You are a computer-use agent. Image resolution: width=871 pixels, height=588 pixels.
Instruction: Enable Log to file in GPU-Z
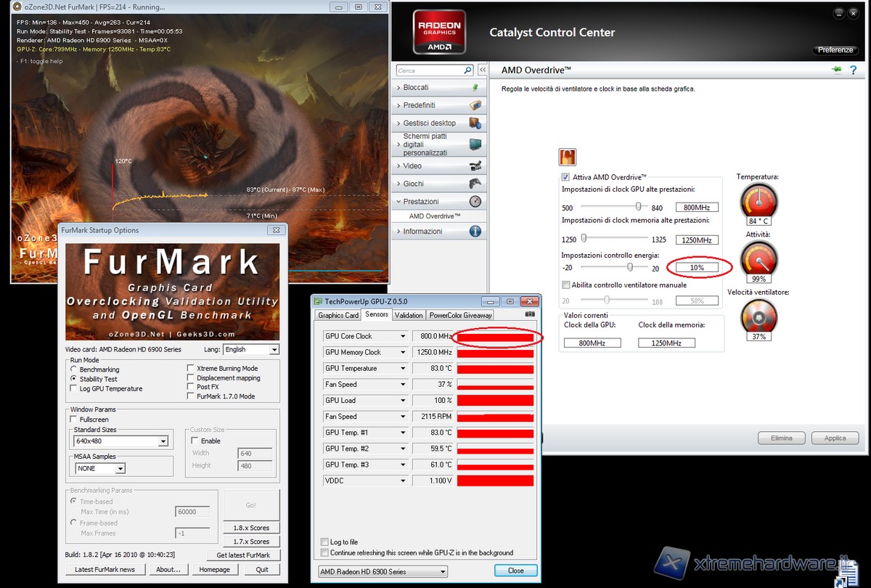coord(324,542)
